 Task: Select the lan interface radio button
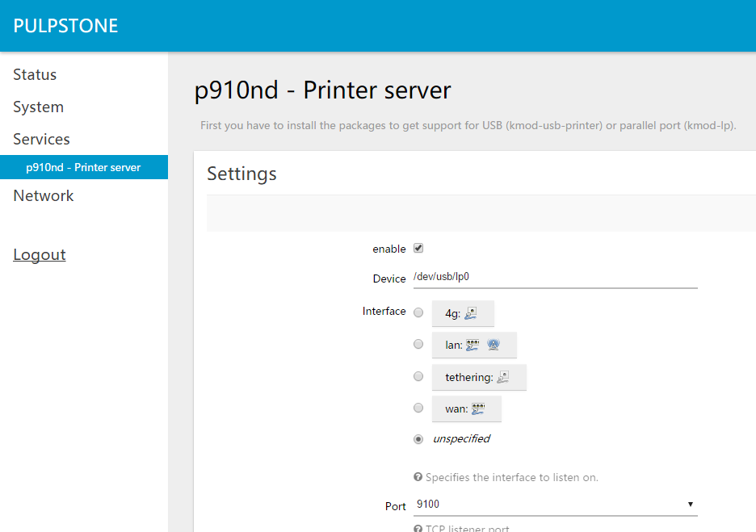tap(418, 343)
